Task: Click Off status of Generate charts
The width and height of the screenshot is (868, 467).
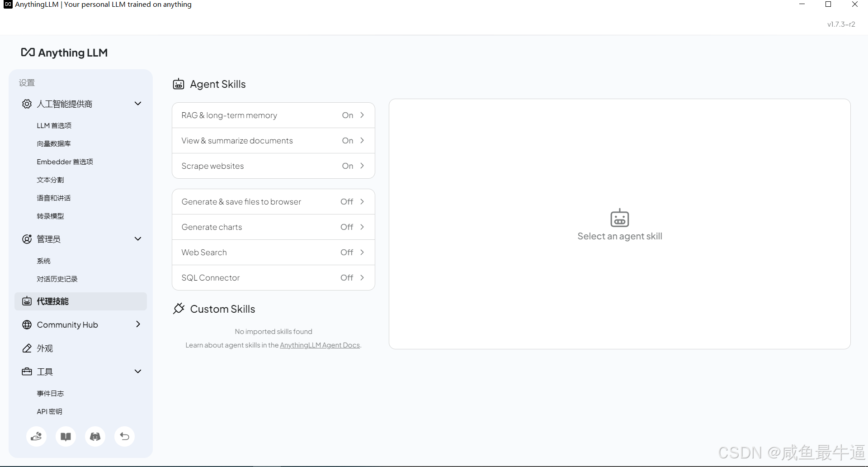Action: (x=347, y=227)
